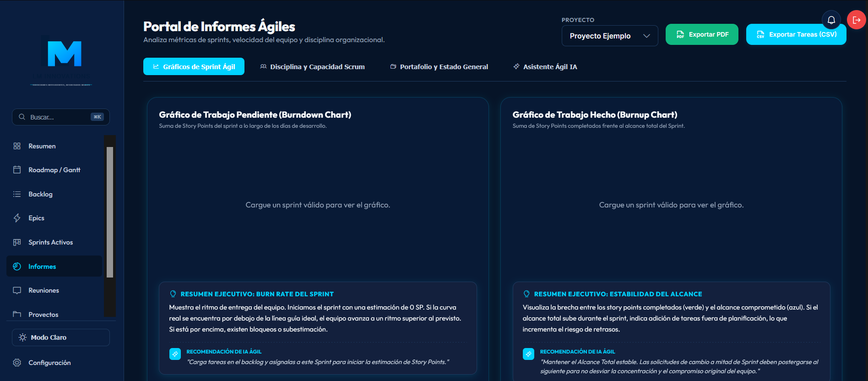Click 'Portal de Informes Ágiles' title
Image resolution: width=868 pixels, height=381 pixels.
[x=219, y=27]
